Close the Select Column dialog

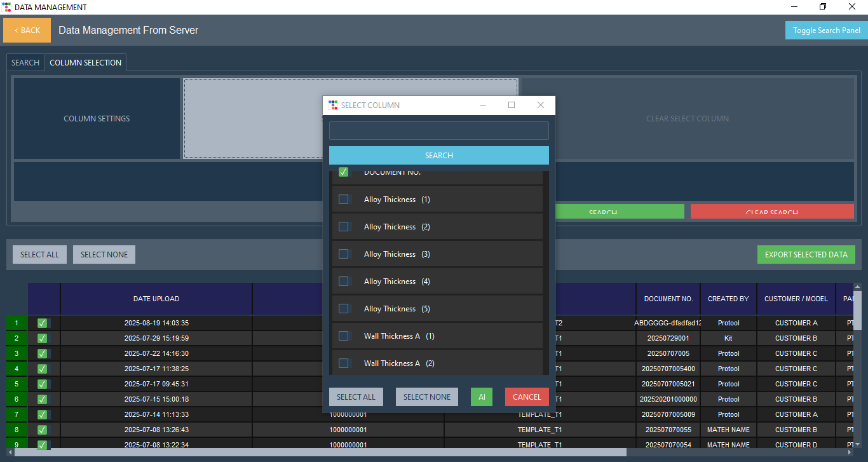tap(540, 105)
